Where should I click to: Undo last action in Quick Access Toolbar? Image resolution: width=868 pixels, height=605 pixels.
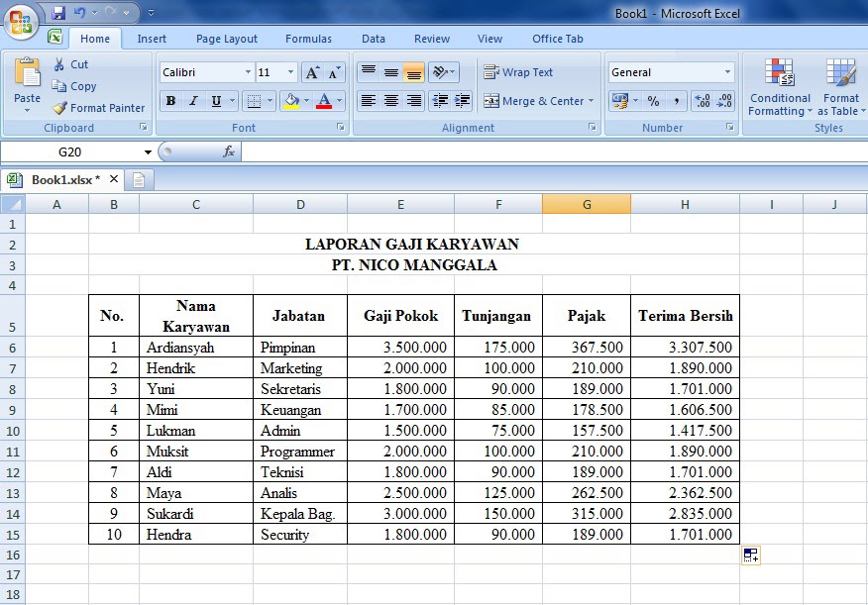(79, 12)
